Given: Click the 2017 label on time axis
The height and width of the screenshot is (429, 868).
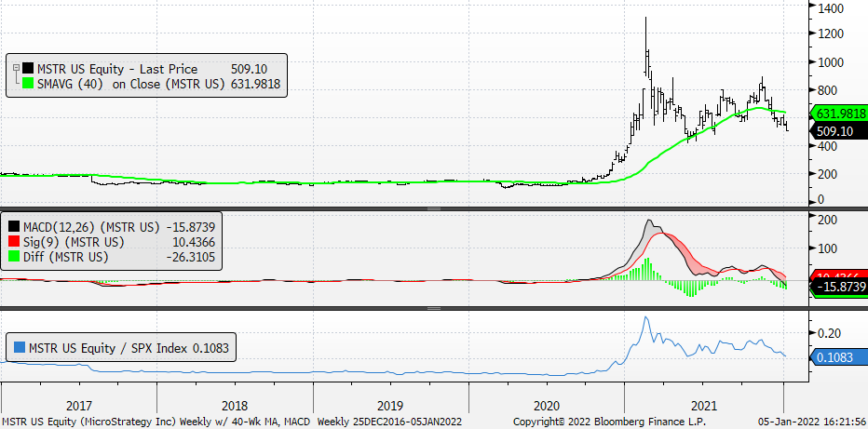Looking at the screenshot, I should coord(79,404).
